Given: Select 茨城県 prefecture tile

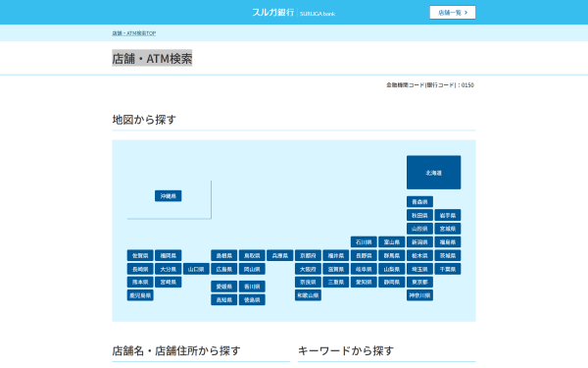Looking at the screenshot, I should pyautogui.click(x=448, y=256).
